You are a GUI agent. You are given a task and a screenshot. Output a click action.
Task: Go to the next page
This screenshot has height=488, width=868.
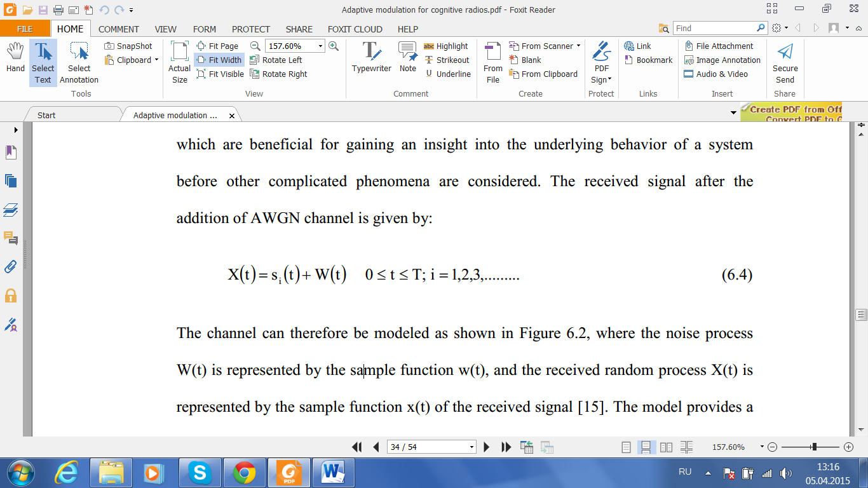point(487,447)
